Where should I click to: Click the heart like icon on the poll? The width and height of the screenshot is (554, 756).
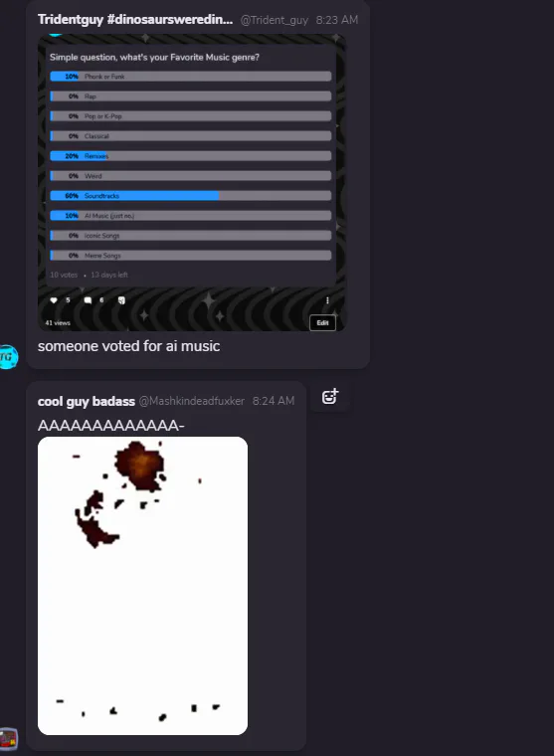pyautogui.click(x=54, y=300)
